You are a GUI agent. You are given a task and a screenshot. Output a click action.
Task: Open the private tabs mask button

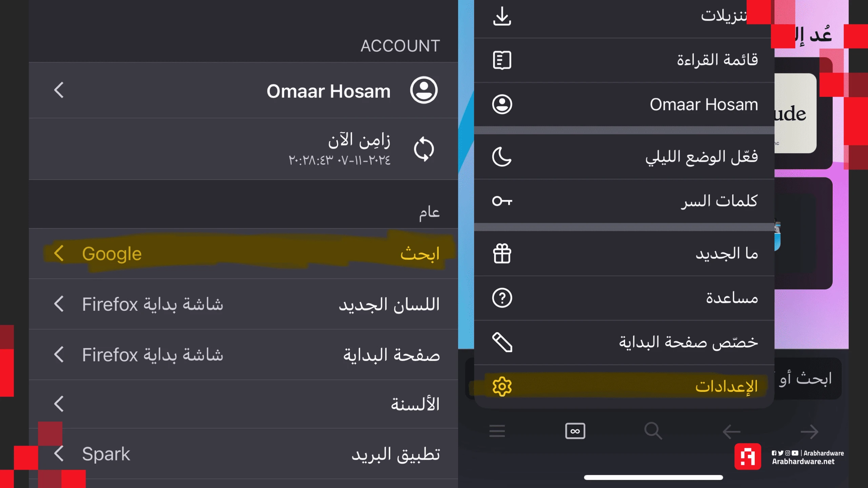tap(575, 431)
